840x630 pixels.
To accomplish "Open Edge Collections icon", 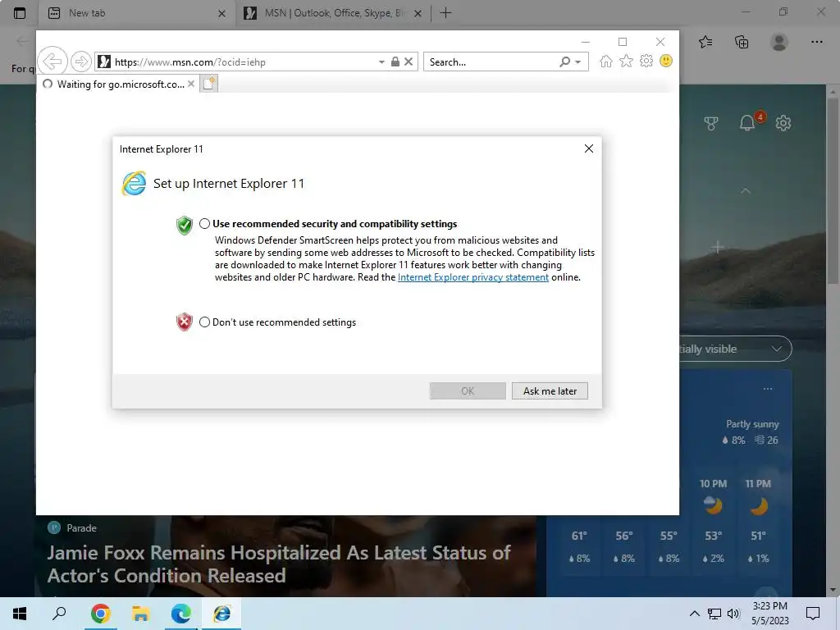I will (742, 42).
